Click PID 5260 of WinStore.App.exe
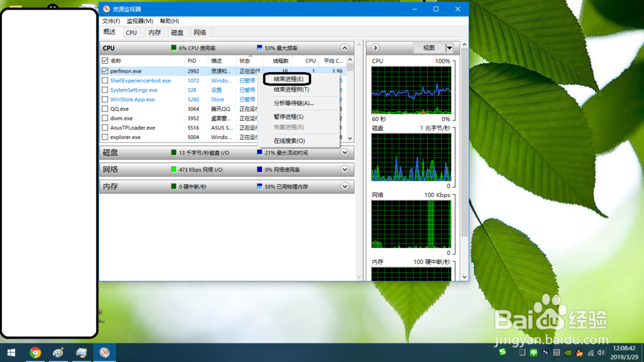 click(193, 99)
